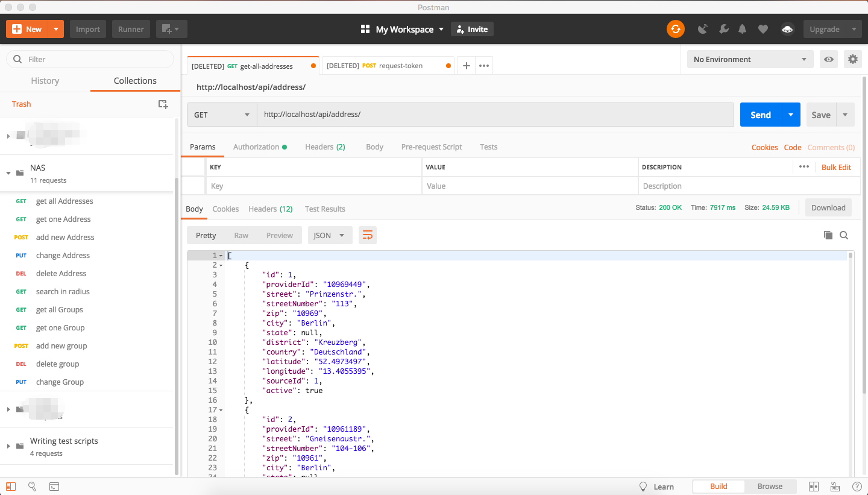Open keyboard shortcuts icon in status bar
This screenshot has height=495, width=868.
(x=835, y=487)
